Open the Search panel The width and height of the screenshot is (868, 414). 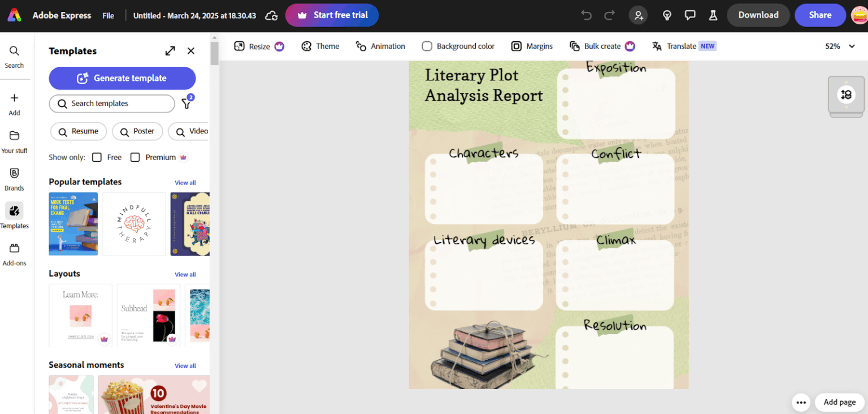(14, 56)
